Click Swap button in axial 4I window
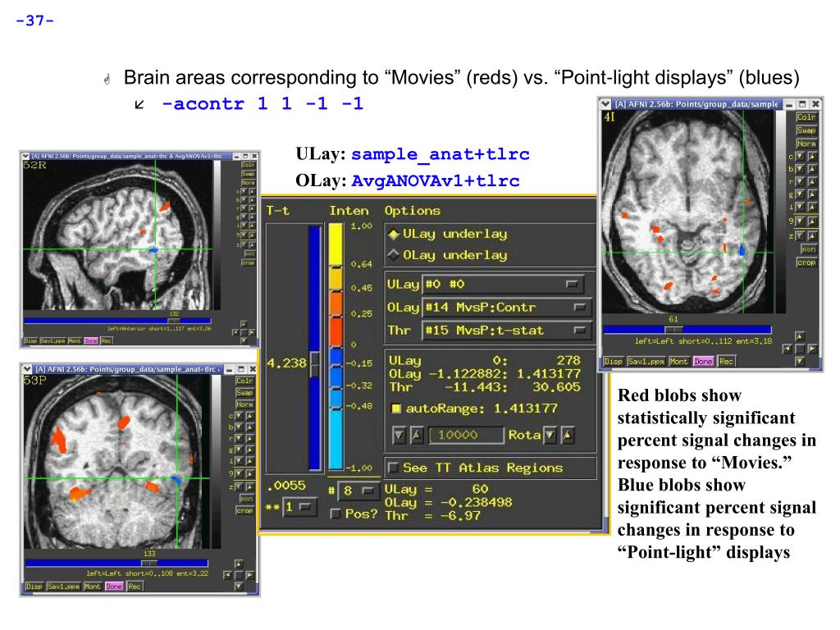 click(x=806, y=130)
